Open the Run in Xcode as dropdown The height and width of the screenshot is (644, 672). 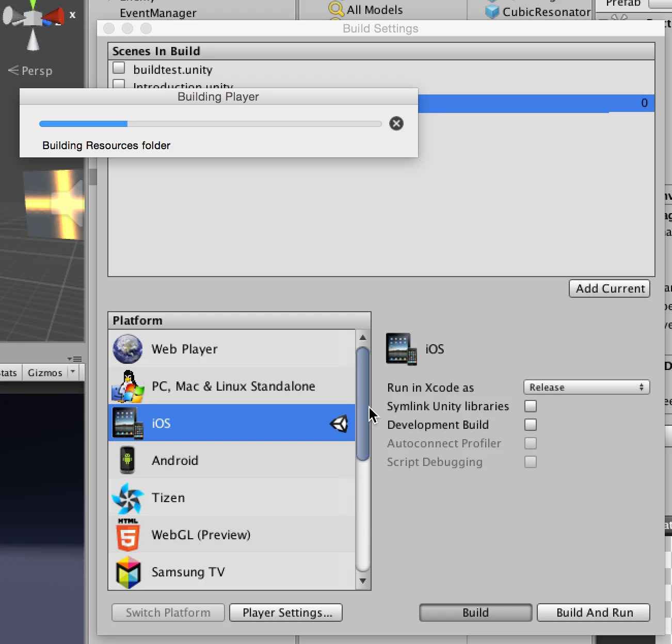586,387
